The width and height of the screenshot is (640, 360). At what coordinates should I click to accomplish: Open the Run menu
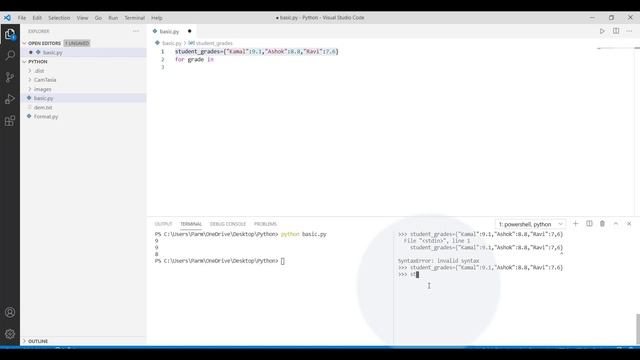[113, 18]
